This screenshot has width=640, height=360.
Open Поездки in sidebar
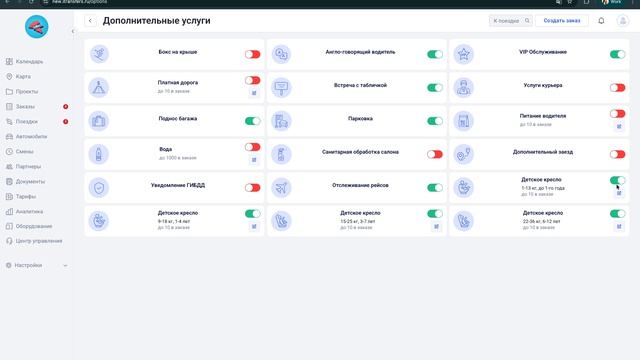[x=22, y=122]
